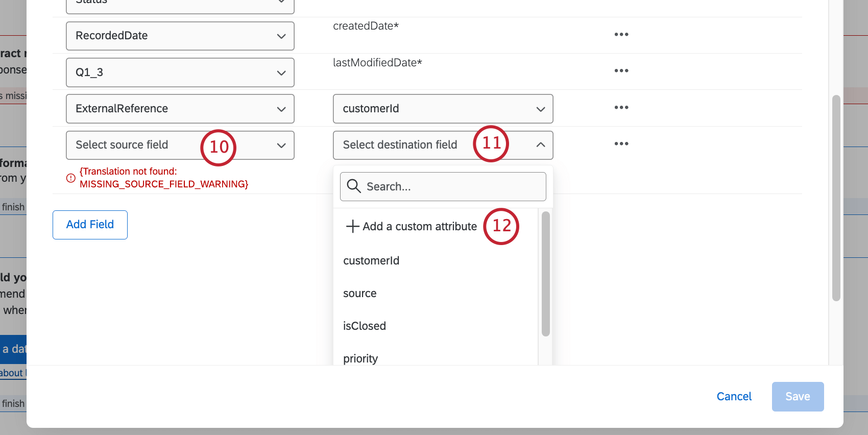Click the destination list scrollbar thumb
The width and height of the screenshot is (868, 435).
tap(545, 274)
